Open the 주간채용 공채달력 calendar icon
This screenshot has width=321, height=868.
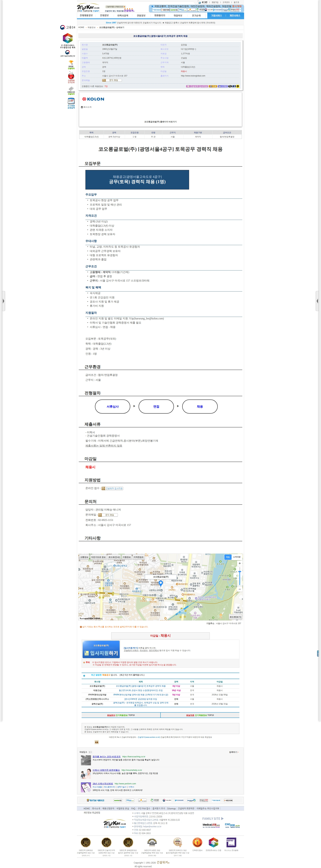click(71, 103)
